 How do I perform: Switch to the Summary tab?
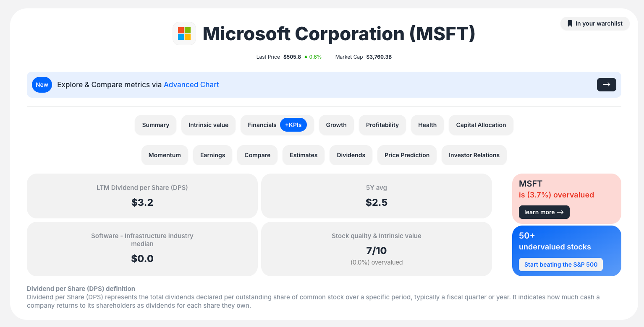tap(155, 125)
